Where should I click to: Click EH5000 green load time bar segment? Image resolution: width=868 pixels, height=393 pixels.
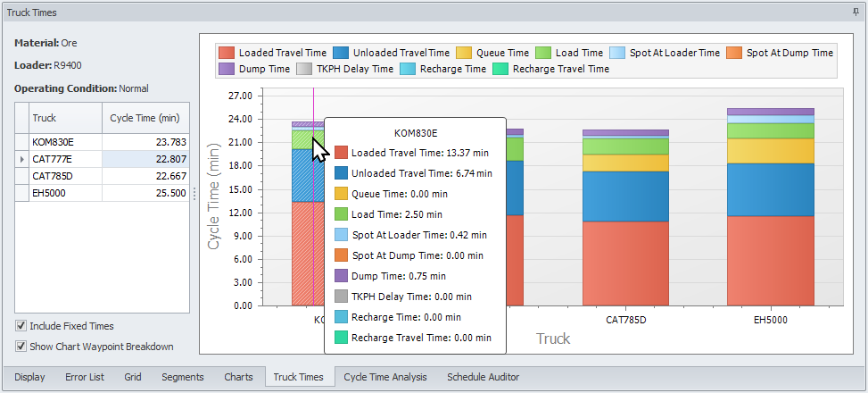coord(771,130)
